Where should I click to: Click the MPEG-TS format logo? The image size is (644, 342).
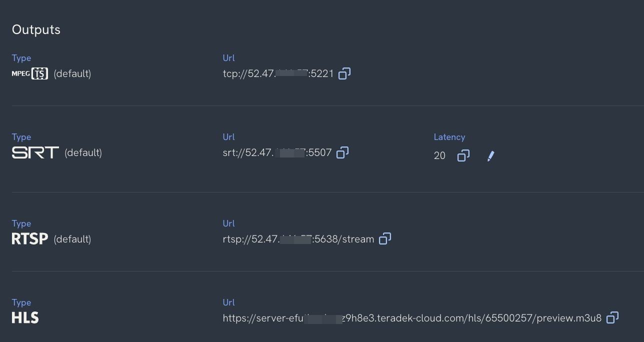tap(29, 73)
